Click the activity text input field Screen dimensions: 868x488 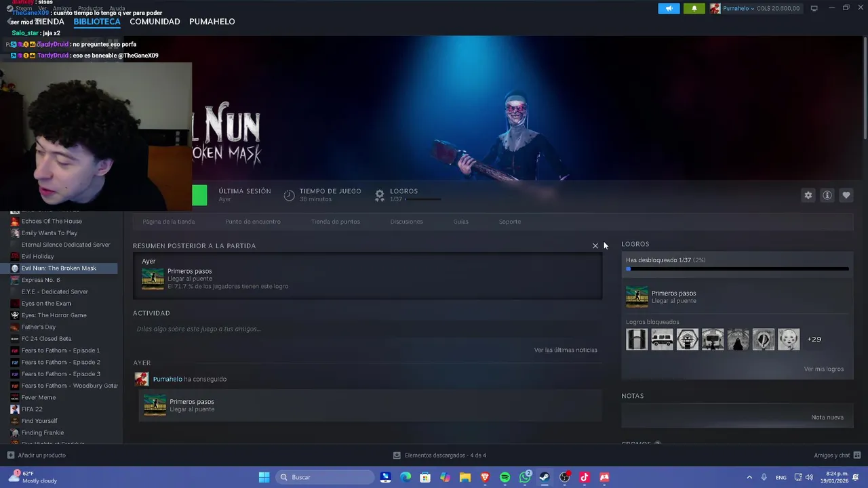tap(367, 329)
